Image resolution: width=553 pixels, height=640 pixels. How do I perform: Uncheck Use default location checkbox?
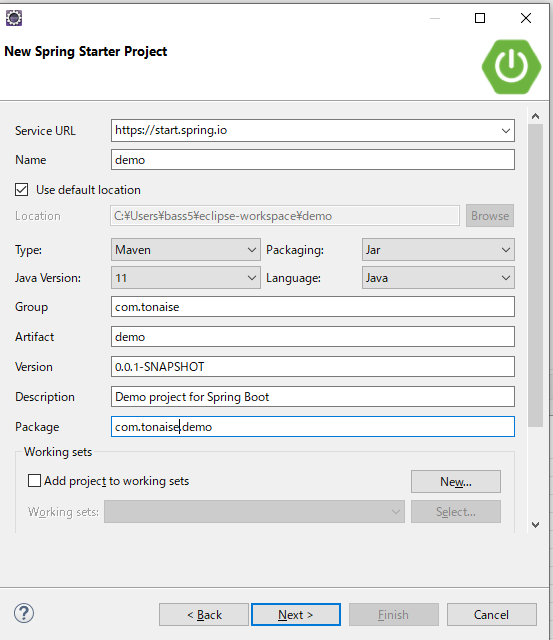(x=22, y=190)
